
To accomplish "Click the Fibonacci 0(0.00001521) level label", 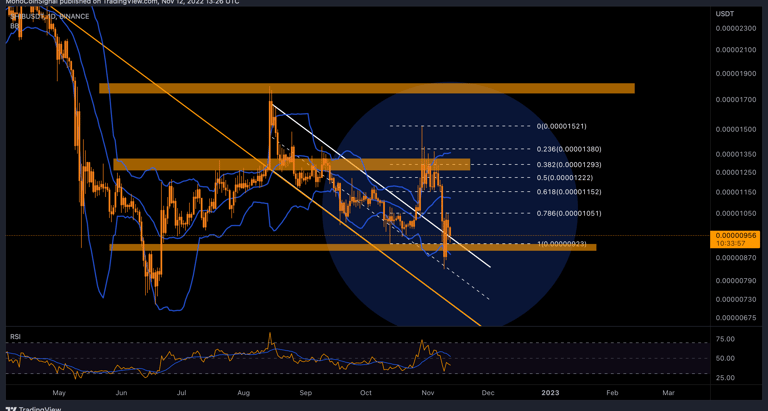I will [x=561, y=126].
